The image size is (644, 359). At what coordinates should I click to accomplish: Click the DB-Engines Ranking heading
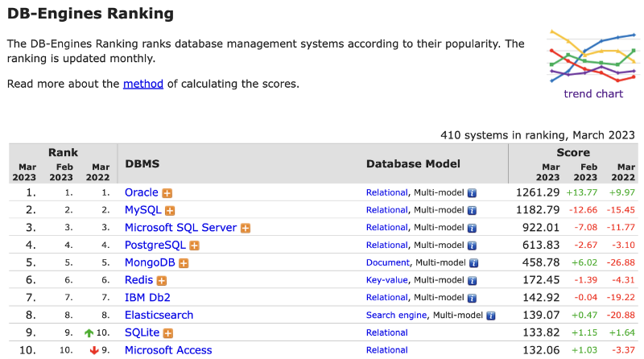(90, 14)
